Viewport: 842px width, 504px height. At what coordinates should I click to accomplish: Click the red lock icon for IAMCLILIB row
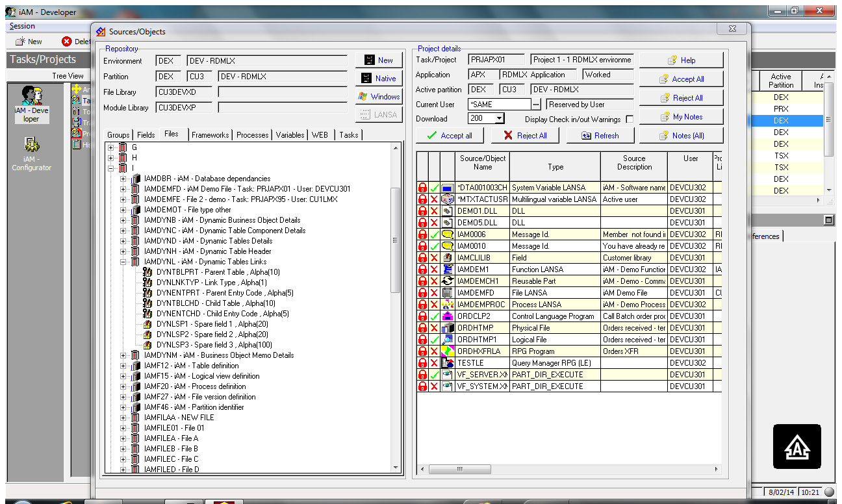point(422,258)
